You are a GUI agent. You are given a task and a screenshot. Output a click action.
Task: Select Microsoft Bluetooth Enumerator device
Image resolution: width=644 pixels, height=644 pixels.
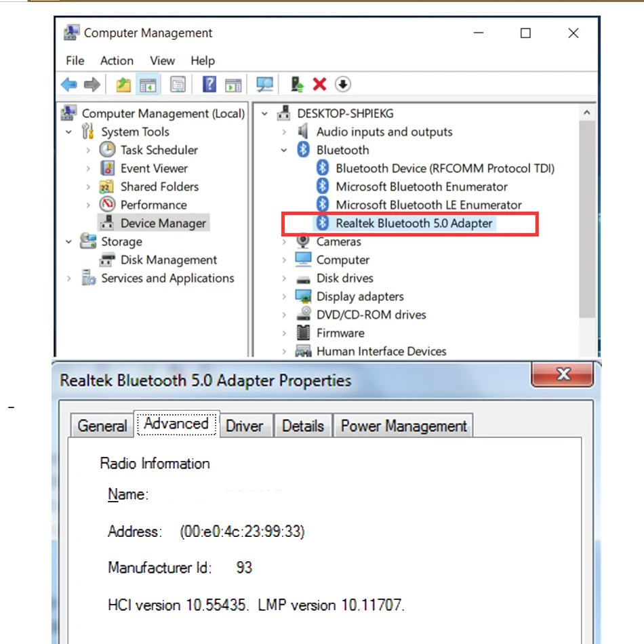tap(422, 186)
